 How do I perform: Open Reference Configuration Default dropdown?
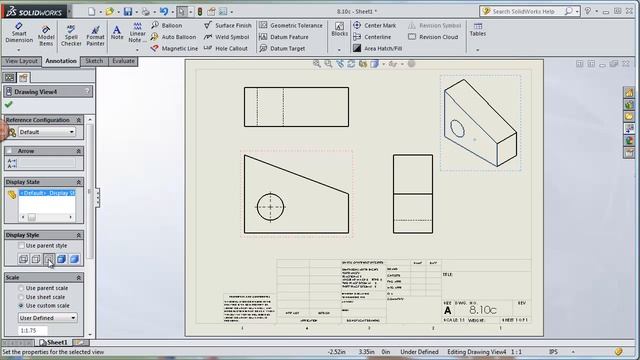pos(47,132)
